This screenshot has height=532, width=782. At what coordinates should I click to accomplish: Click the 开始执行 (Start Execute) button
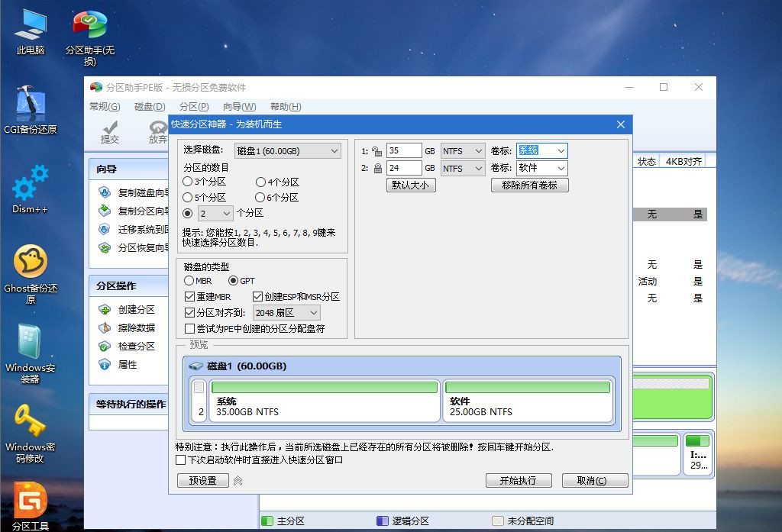(x=519, y=480)
